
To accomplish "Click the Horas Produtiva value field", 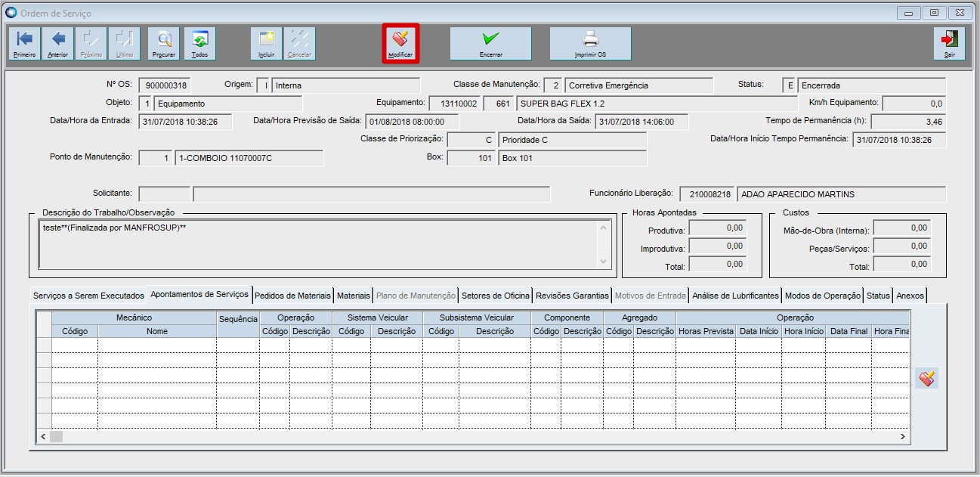I will tap(716, 228).
